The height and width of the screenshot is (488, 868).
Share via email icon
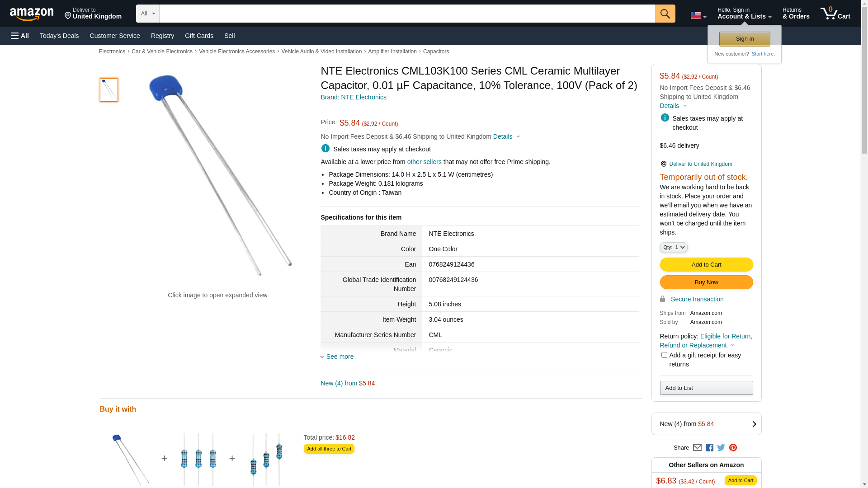tap(697, 448)
